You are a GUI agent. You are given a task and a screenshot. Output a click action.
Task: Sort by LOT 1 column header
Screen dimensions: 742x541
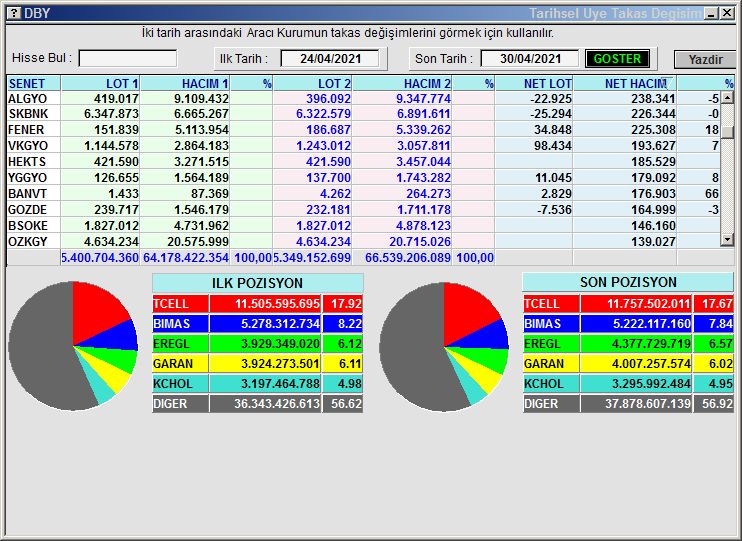(100, 84)
